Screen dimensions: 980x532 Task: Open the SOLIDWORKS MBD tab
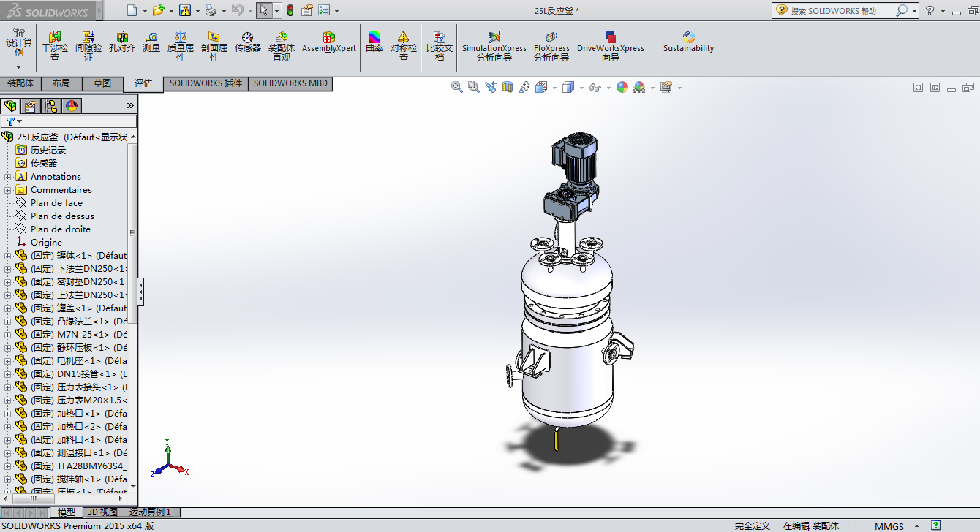(x=290, y=83)
